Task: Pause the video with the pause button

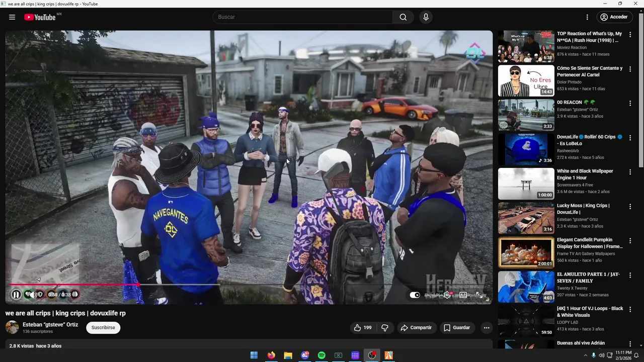Action: 16,295
